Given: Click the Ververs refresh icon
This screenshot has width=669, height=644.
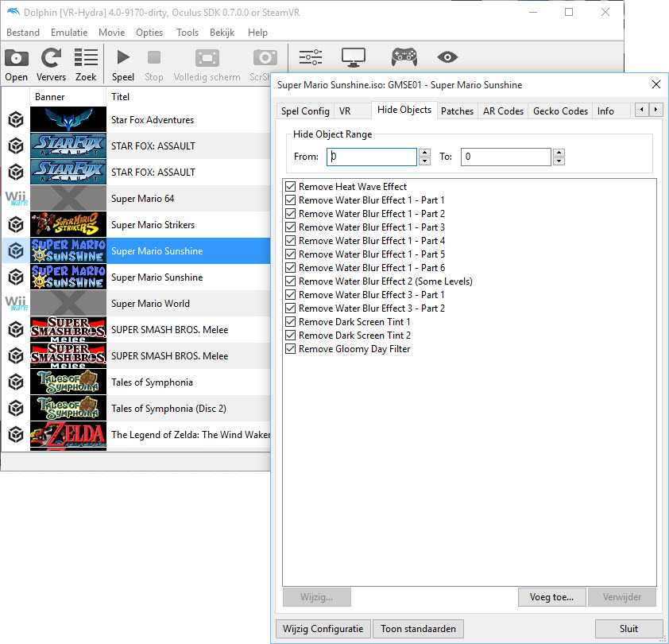Looking at the screenshot, I should 52,59.
